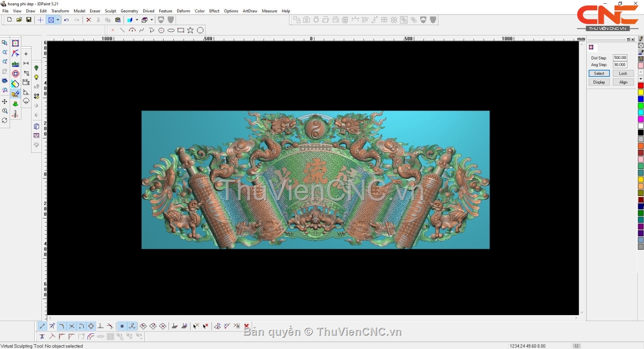
Task: Select the virtual sculpting tool icon
Action: (x=16, y=93)
